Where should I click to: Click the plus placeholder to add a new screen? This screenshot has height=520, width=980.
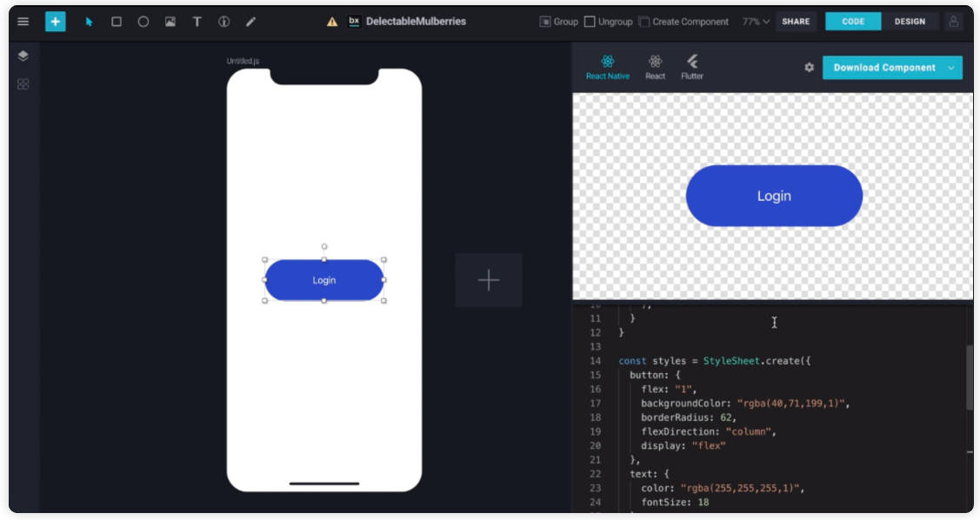pos(488,279)
